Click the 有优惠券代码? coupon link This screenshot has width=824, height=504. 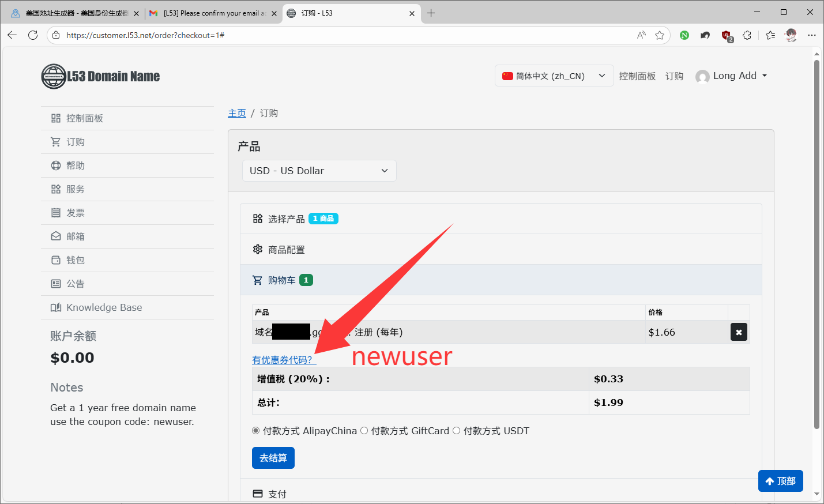(x=283, y=360)
